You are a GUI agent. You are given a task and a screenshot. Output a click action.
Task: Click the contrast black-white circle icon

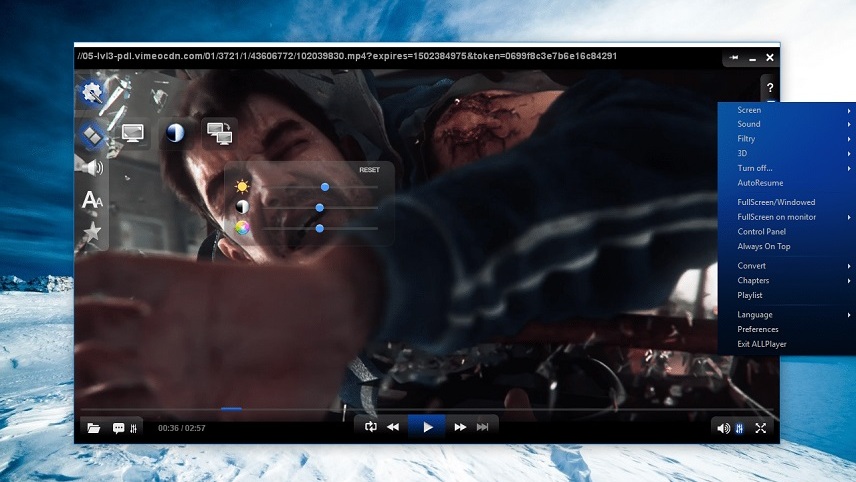(x=242, y=207)
